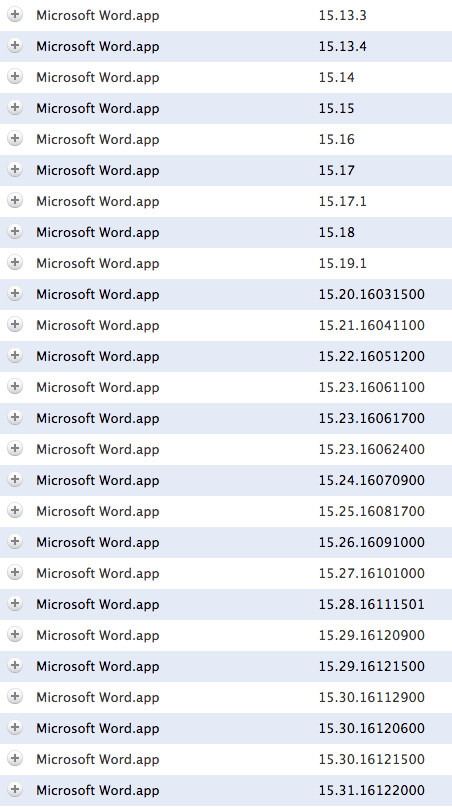
Task: Open details for version 15.16 via plus
Action: (15, 138)
